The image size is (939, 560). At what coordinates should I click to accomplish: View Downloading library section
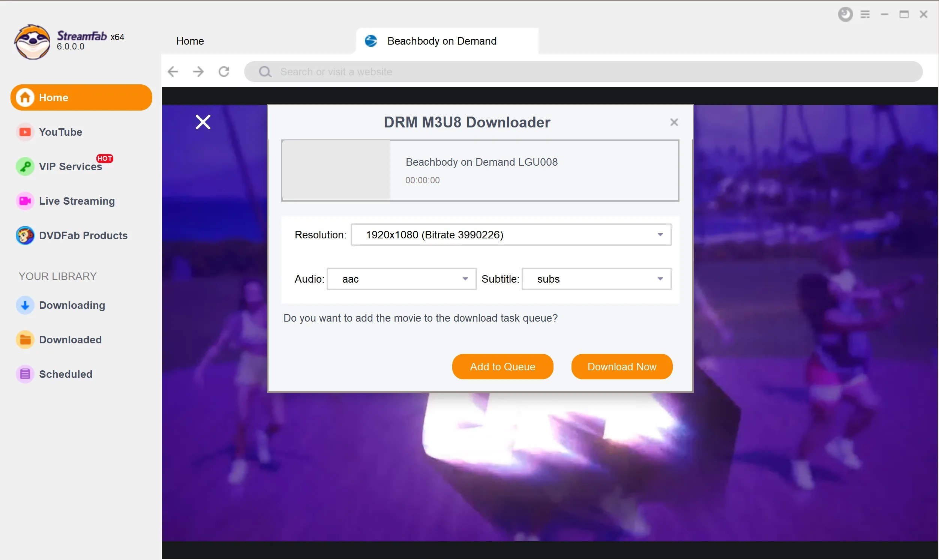coord(71,305)
